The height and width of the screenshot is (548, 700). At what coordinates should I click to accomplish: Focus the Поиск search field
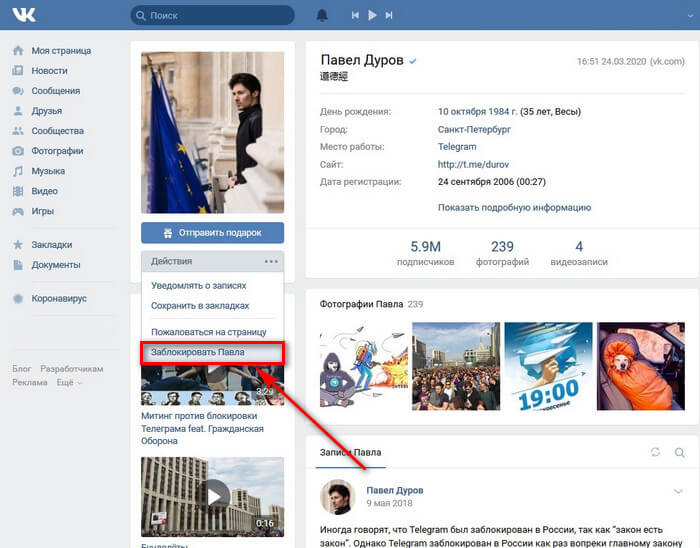(212, 15)
